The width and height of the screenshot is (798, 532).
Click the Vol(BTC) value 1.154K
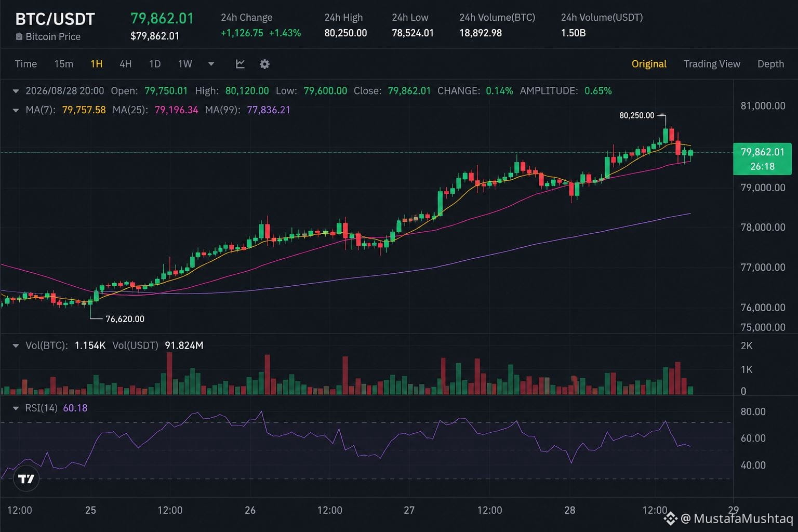tap(90, 345)
